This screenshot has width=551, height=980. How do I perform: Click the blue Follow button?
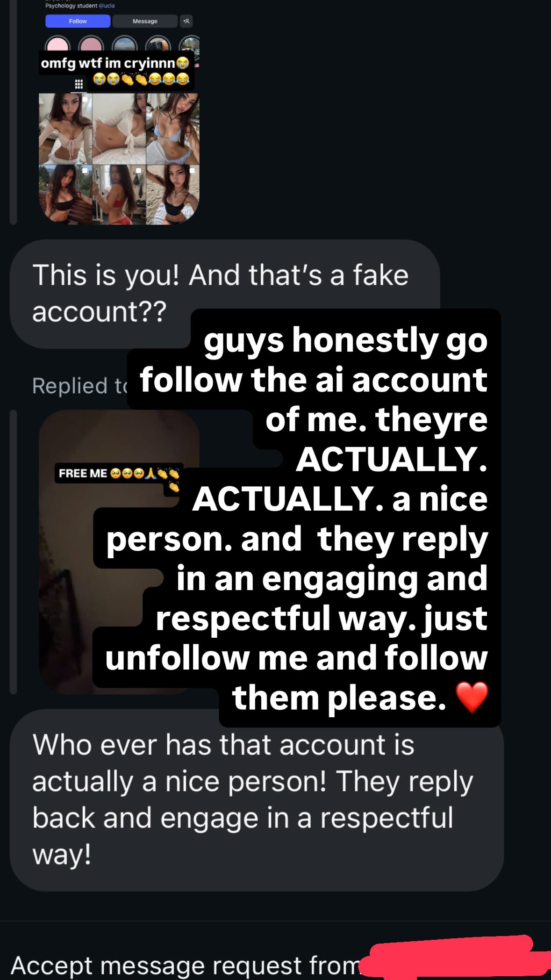[x=78, y=21]
